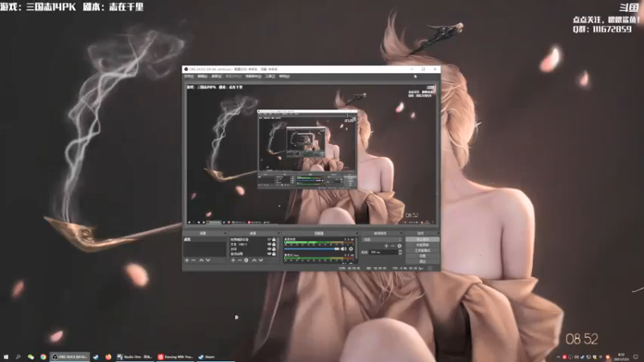Expand hidden system tray icons chevron
The image size is (644, 362).
click(558, 357)
